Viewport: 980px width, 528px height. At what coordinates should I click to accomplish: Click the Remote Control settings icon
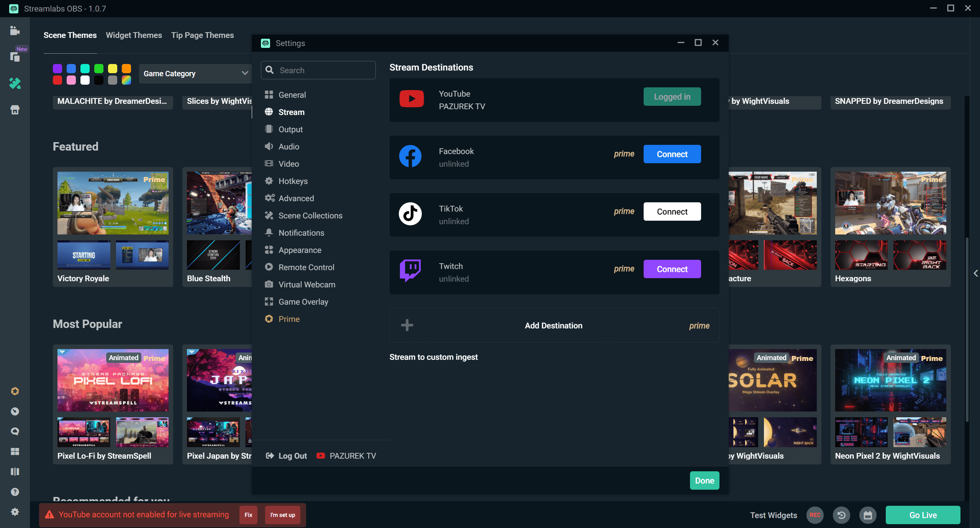click(x=269, y=267)
